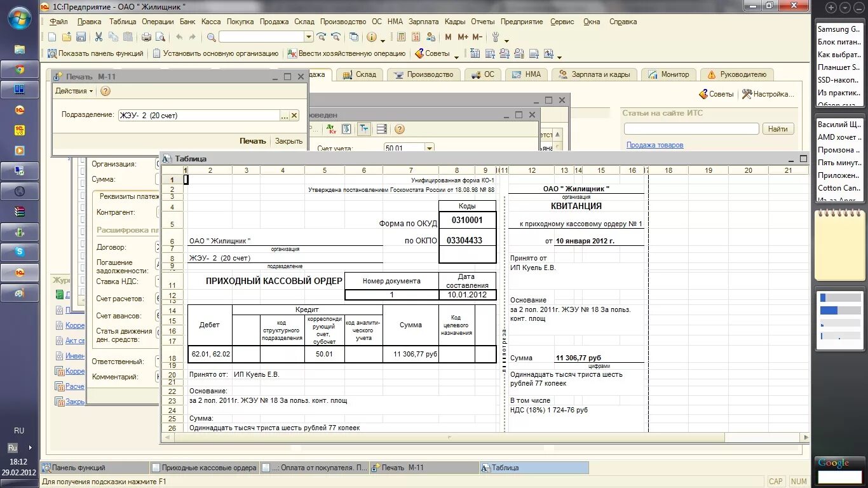The image size is (868, 488).
Task: Click the Печать button in Печать М-11
Action: (253, 141)
